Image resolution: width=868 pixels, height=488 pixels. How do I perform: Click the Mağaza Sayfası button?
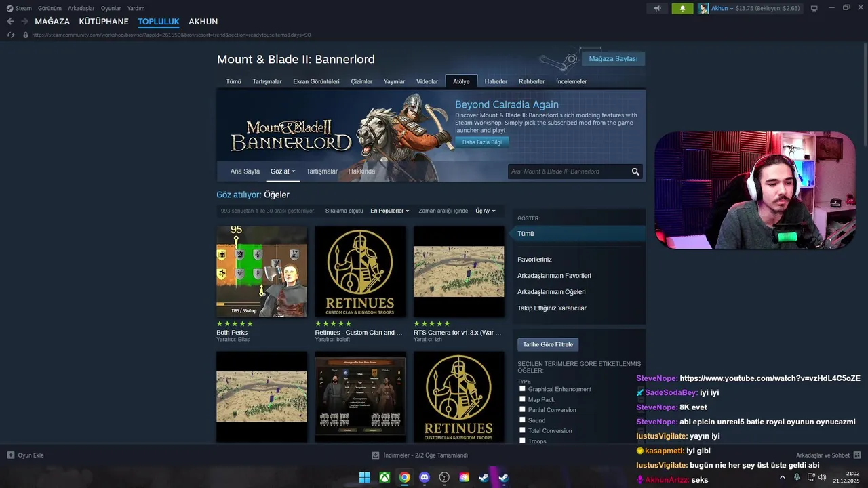click(x=613, y=59)
